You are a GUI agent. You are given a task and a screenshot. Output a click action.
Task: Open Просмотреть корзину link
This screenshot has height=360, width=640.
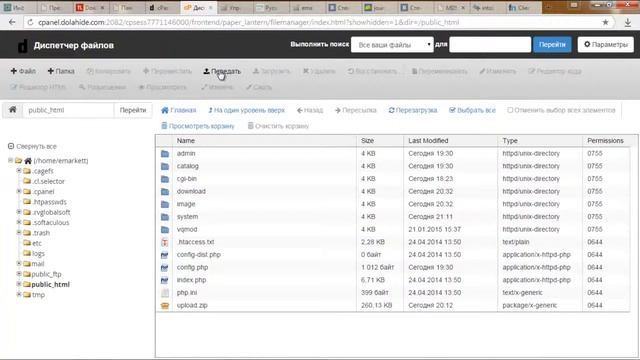pyautogui.click(x=198, y=126)
